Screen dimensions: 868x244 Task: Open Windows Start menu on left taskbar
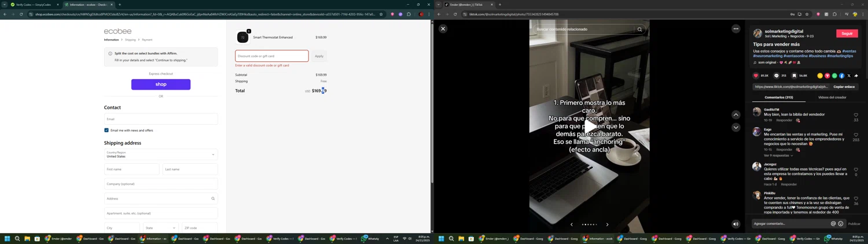tap(8, 239)
